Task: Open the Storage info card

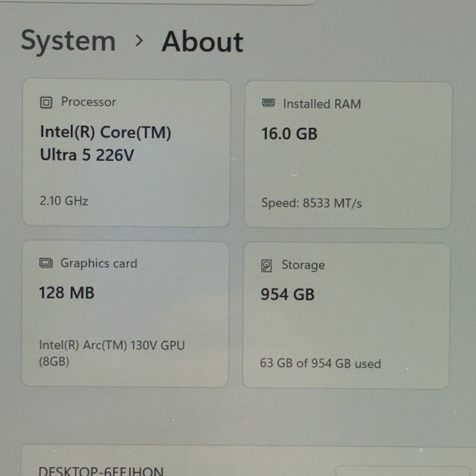Action: pyautogui.click(x=346, y=315)
